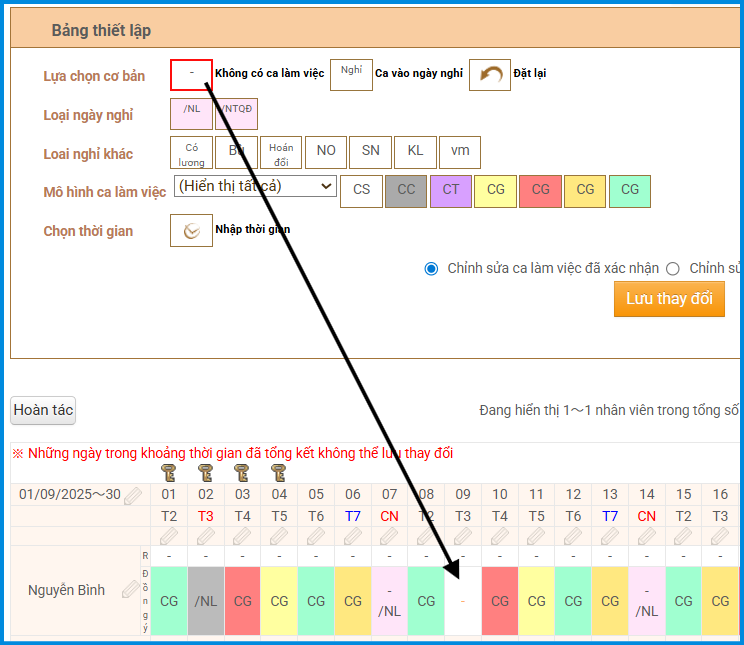
Task: Click the key icon above day 04
Action: pos(279,472)
